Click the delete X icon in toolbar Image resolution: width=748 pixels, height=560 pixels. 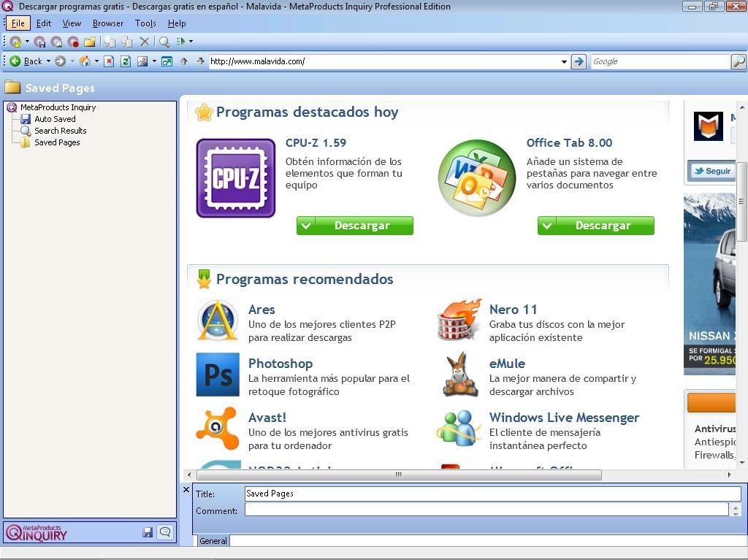(145, 42)
